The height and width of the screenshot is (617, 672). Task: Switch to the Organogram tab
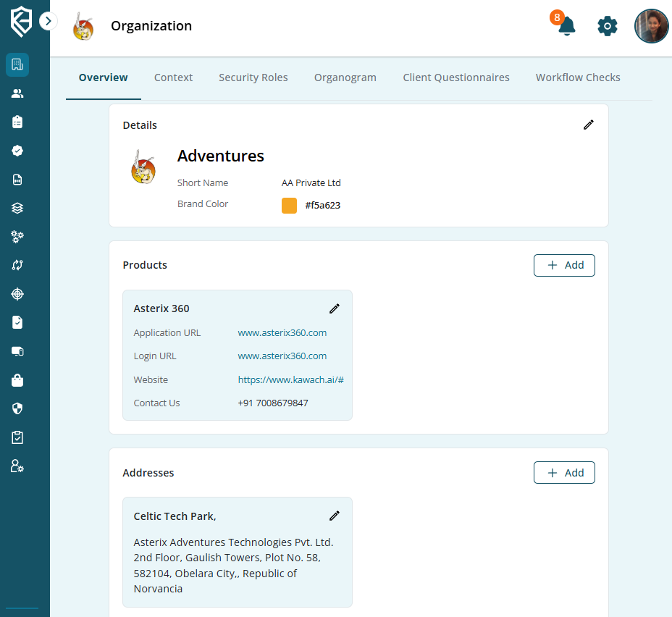pos(345,77)
